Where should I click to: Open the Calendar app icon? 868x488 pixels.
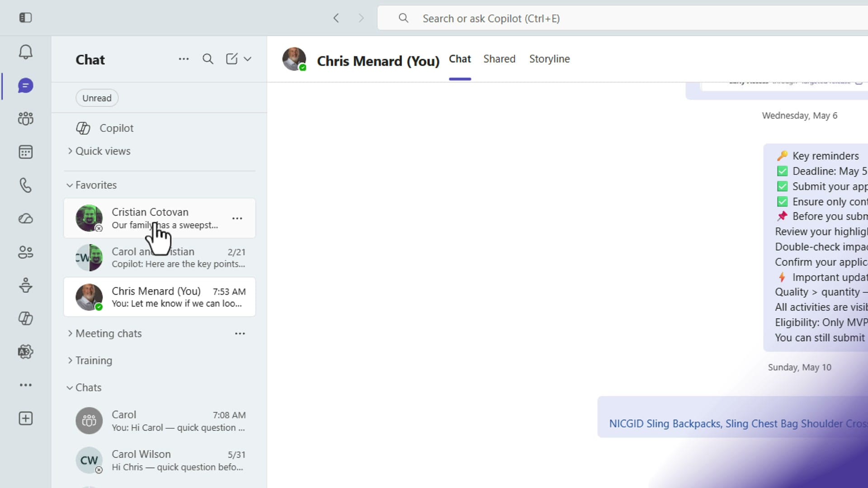[26, 152]
